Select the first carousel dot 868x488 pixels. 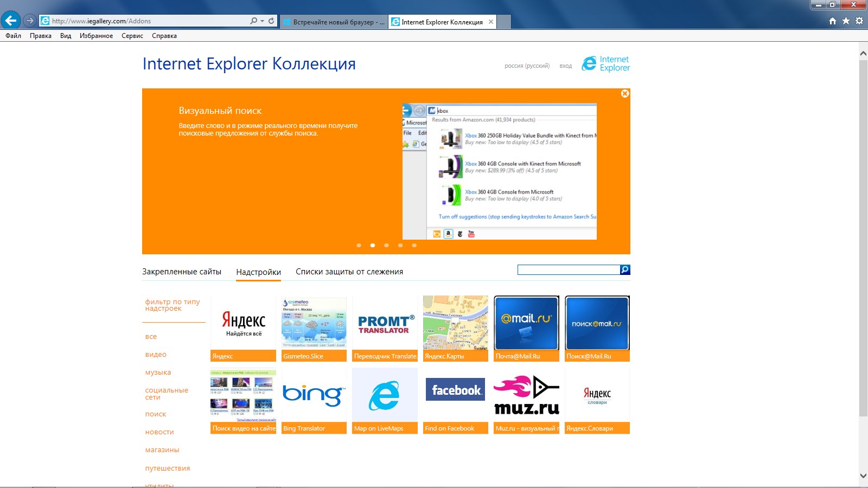click(x=359, y=246)
